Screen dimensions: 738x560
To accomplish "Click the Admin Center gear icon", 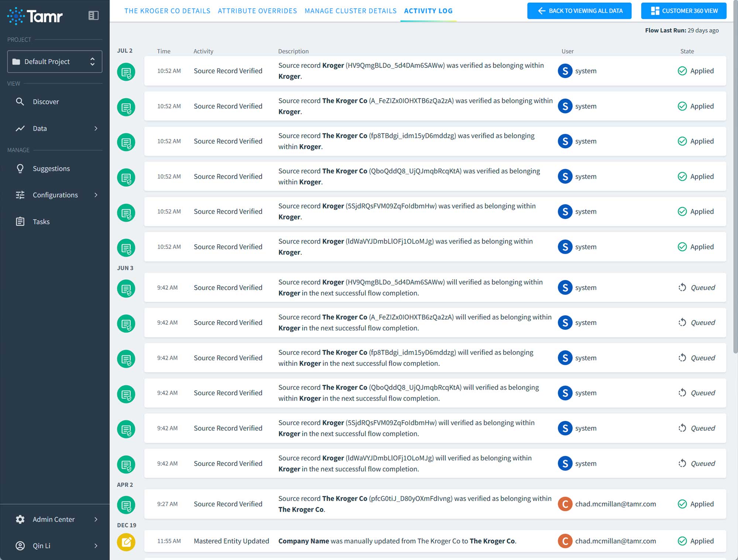I will pyautogui.click(x=20, y=519).
